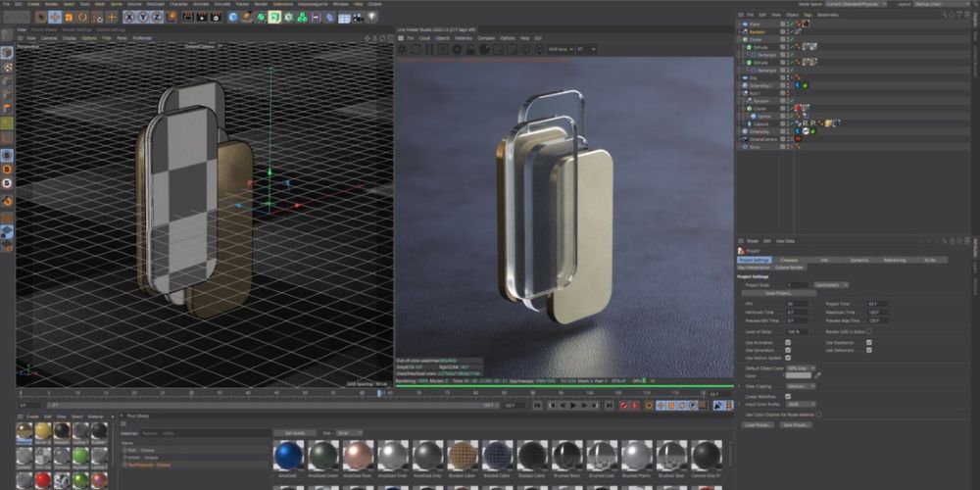Click the Camera object icon in toolbar

(359, 17)
